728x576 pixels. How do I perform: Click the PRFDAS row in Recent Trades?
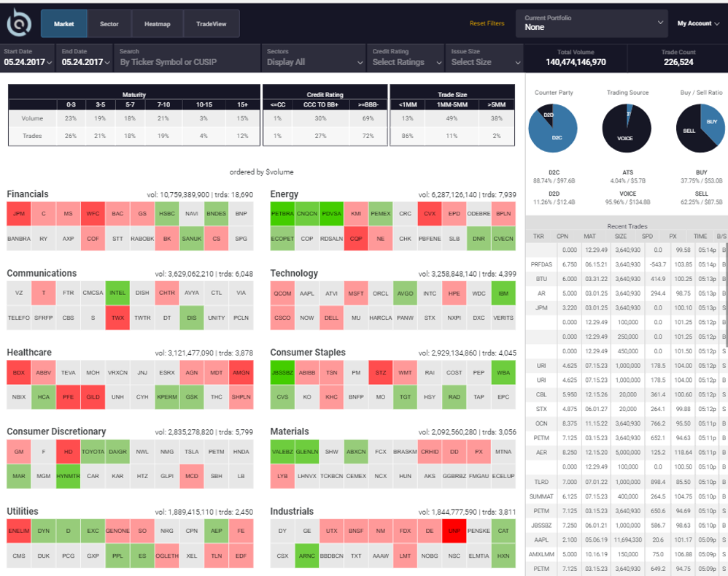point(627,264)
